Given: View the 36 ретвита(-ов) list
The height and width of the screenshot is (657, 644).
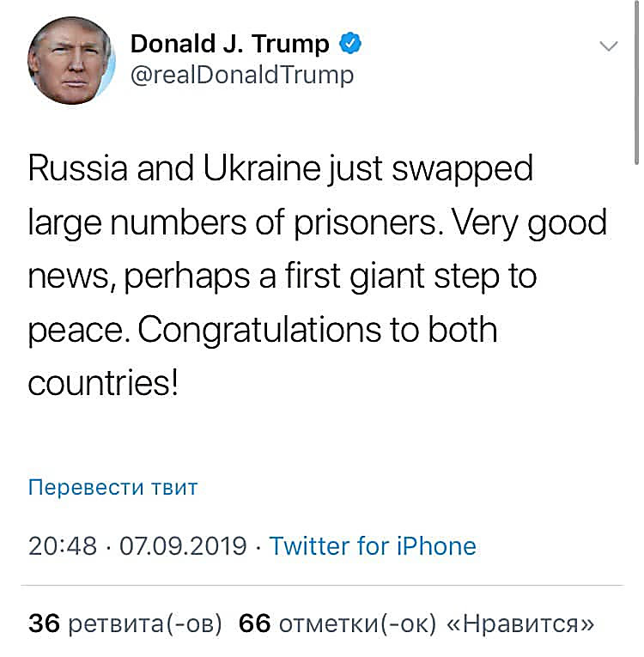Looking at the screenshot, I should (x=125, y=624).
